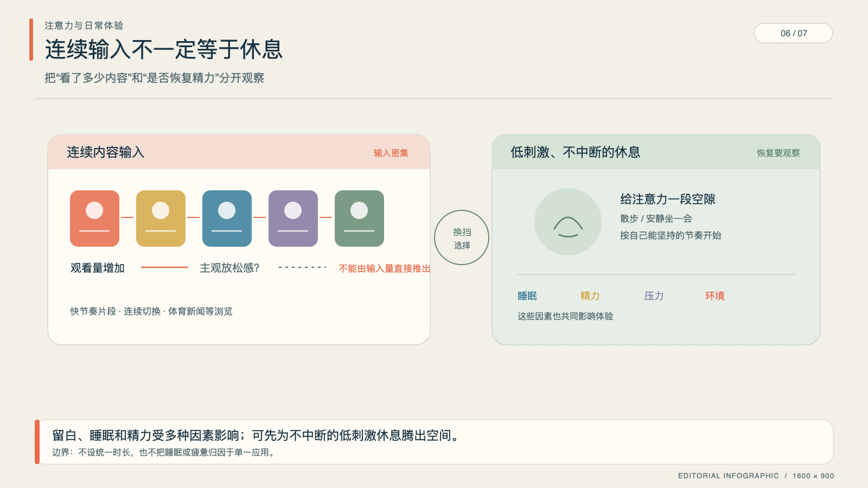Click the yellow content card icon

click(161, 219)
